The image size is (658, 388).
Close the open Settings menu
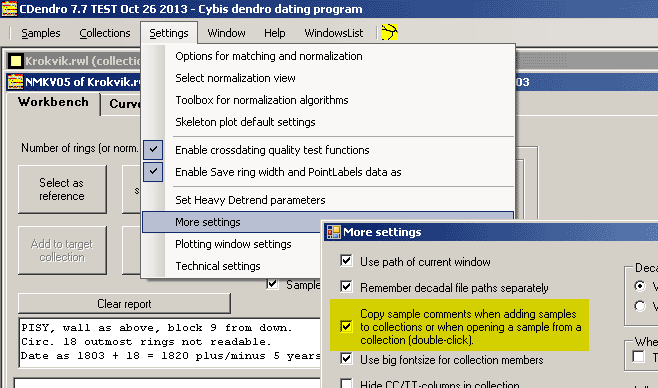[169, 33]
